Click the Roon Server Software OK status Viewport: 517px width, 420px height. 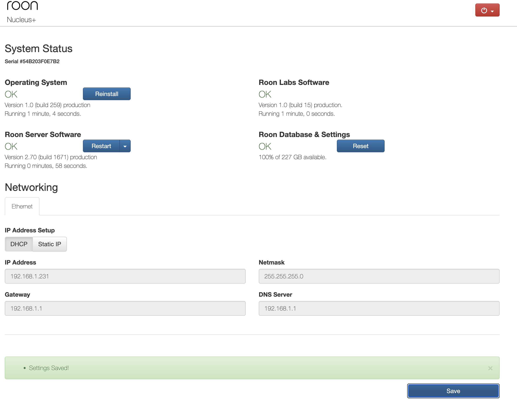coord(11,146)
